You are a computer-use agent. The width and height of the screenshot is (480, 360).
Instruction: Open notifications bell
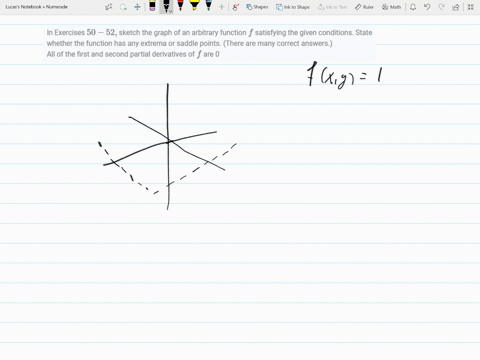413,7
